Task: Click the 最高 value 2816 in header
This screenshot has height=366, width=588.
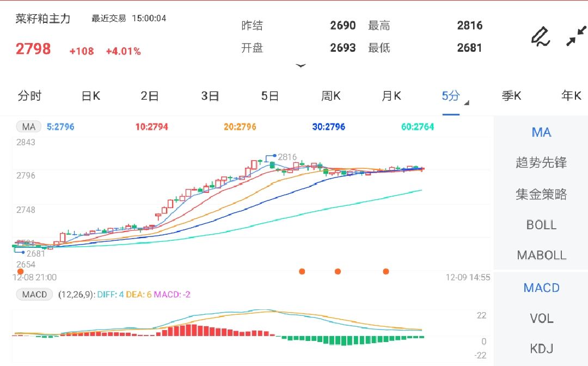Action: tap(469, 26)
